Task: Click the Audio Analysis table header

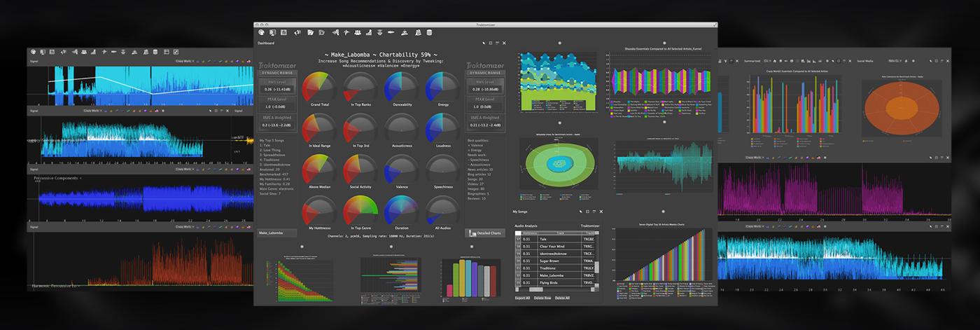Action: coord(526,226)
